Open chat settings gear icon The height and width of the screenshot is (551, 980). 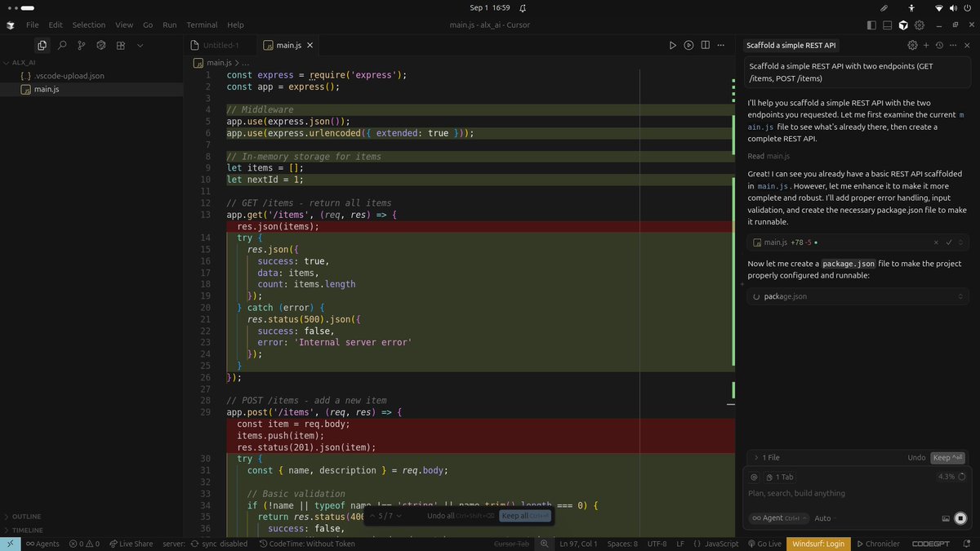pyautogui.click(x=913, y=46)
